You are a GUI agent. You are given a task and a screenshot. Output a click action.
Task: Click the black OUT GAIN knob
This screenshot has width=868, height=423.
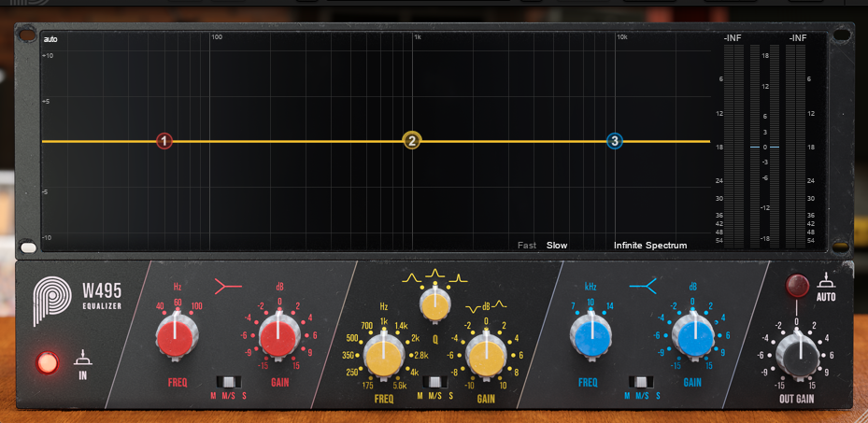click(797, 354)
